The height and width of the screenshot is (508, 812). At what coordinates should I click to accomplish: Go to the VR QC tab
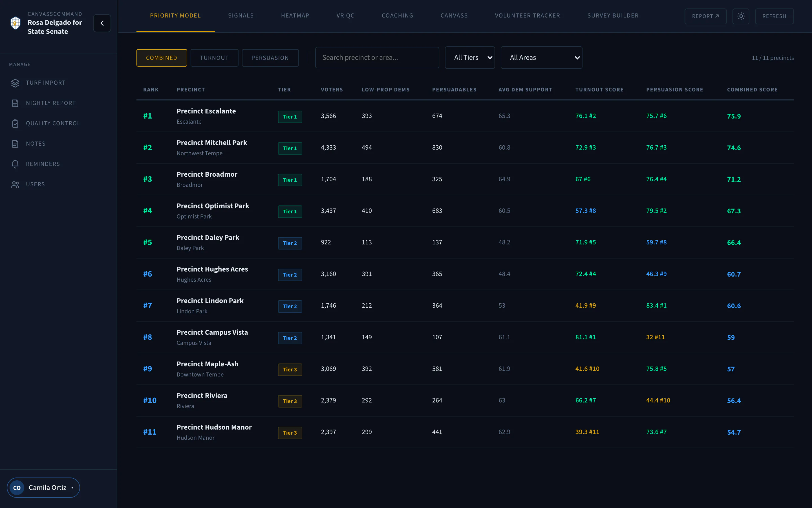point(345,16)
